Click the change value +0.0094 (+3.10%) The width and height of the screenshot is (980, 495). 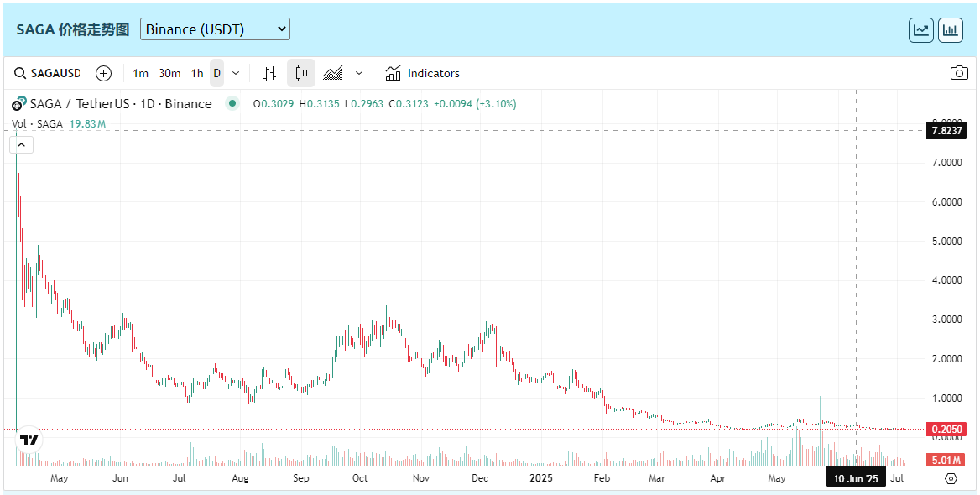coord(475,104)
